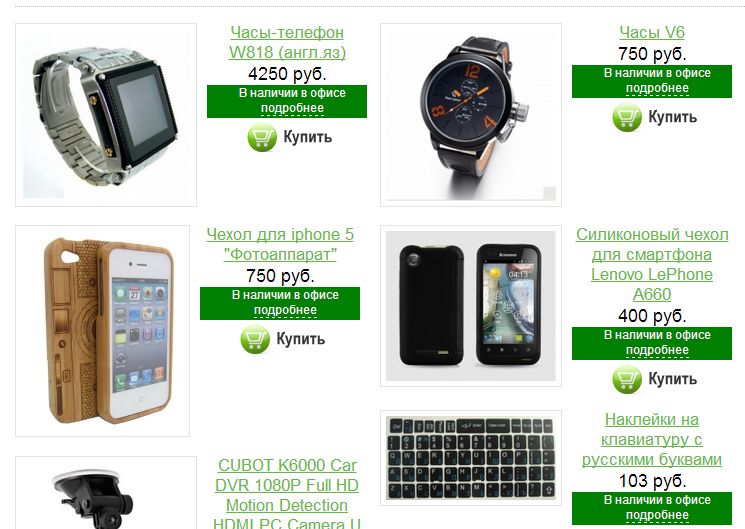This screenshot has height=529, width=745.
Task: Open the Часы V6 product title link
Action: 652,32
